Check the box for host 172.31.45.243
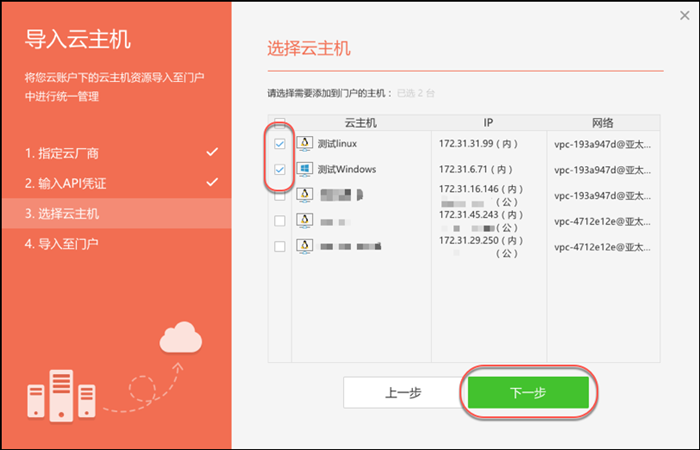 pos(280,221)
